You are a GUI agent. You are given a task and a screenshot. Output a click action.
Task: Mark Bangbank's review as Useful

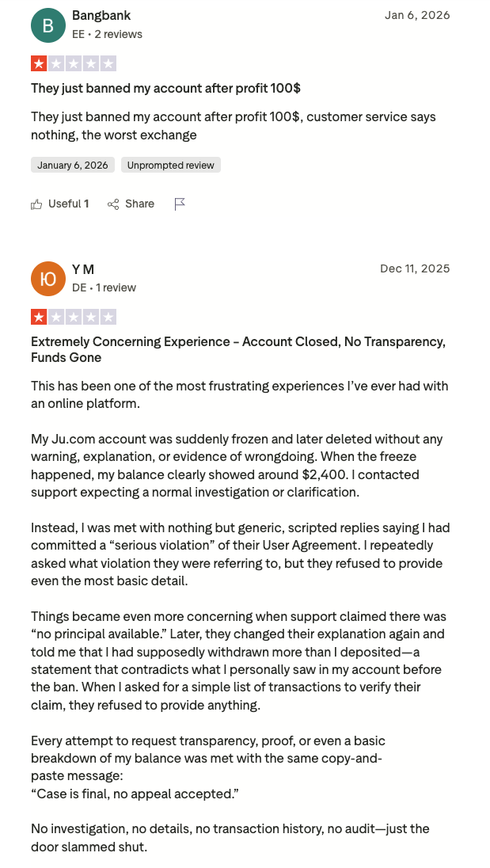coord(59,204)
